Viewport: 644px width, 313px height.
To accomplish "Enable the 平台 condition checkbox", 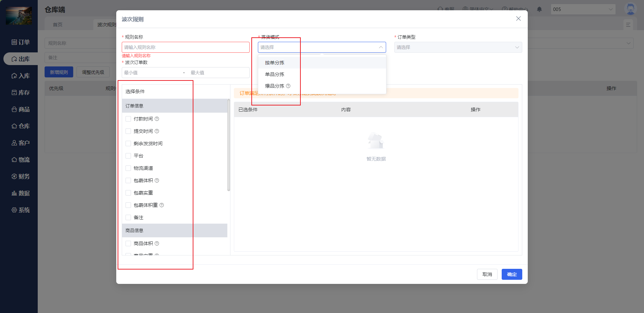I will 128,156.
